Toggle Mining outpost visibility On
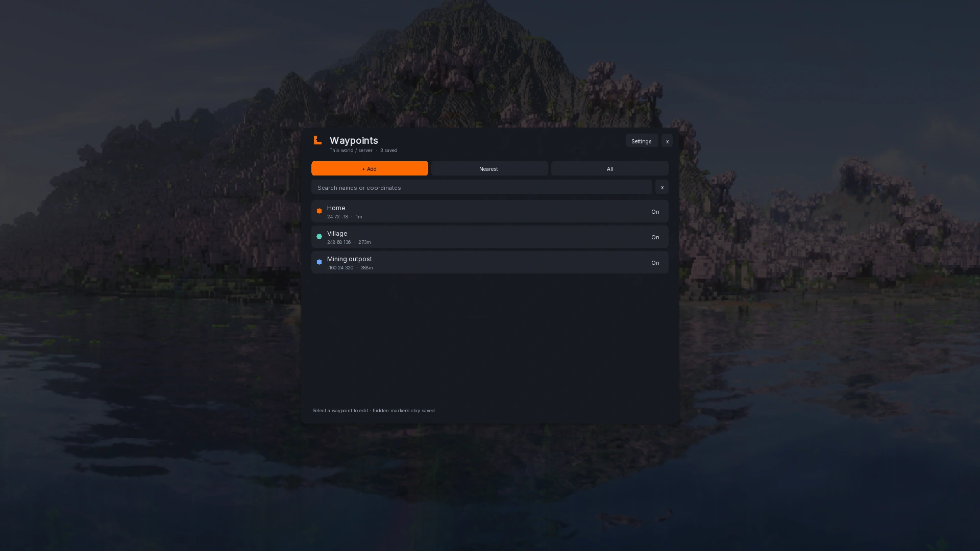This screenshot has height=551, width=980. point(655,263)
